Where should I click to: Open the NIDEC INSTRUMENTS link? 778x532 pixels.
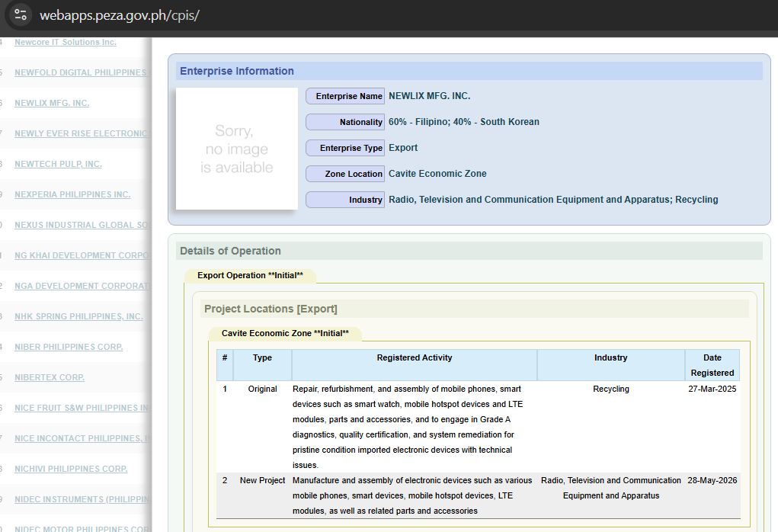coord(82,499)
